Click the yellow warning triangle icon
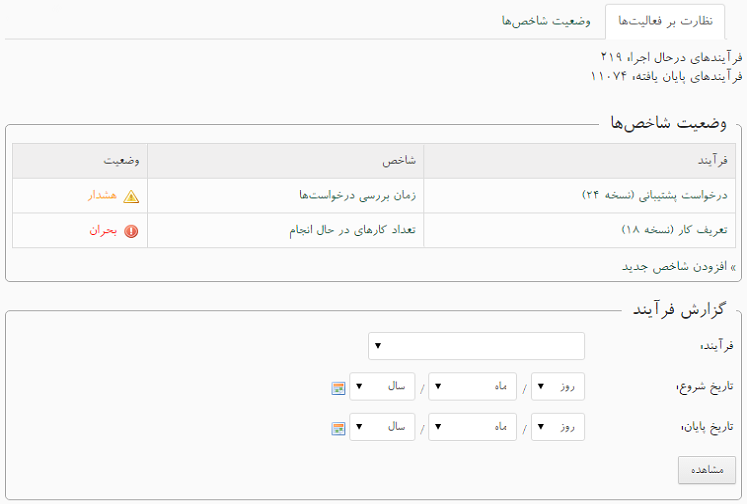747x504 pixels. 131,196
